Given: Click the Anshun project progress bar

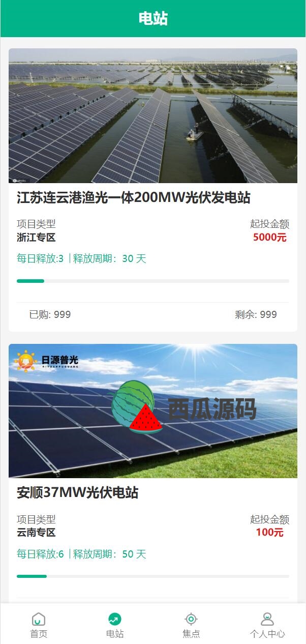Looking at the screenshot, I should tap(153, 576).
